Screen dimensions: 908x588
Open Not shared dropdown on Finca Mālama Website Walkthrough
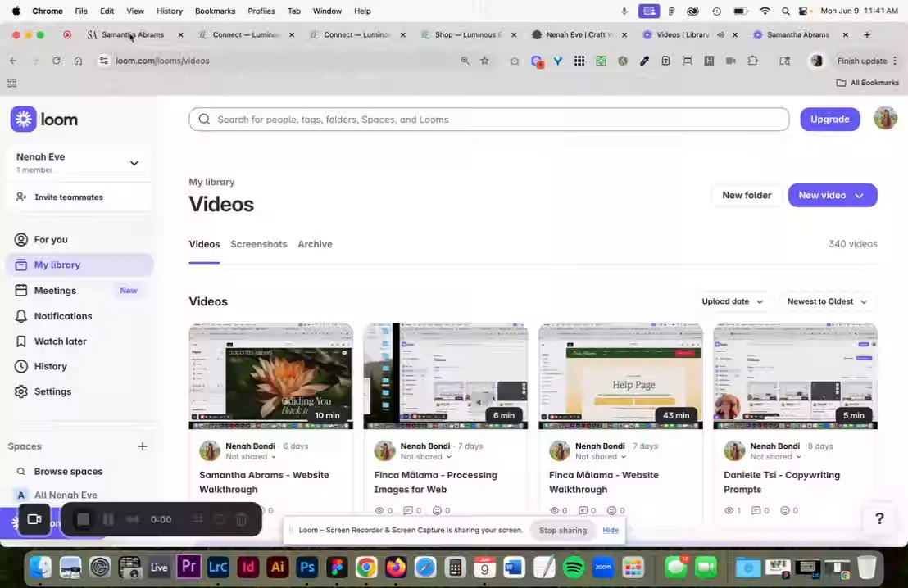pos(601,457)
